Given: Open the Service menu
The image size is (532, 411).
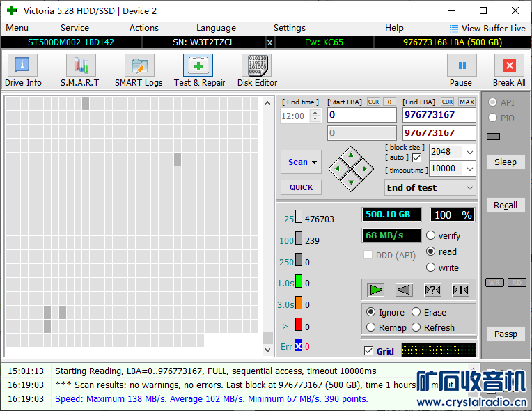Looking at the screenshot, I should coord(75,28).
